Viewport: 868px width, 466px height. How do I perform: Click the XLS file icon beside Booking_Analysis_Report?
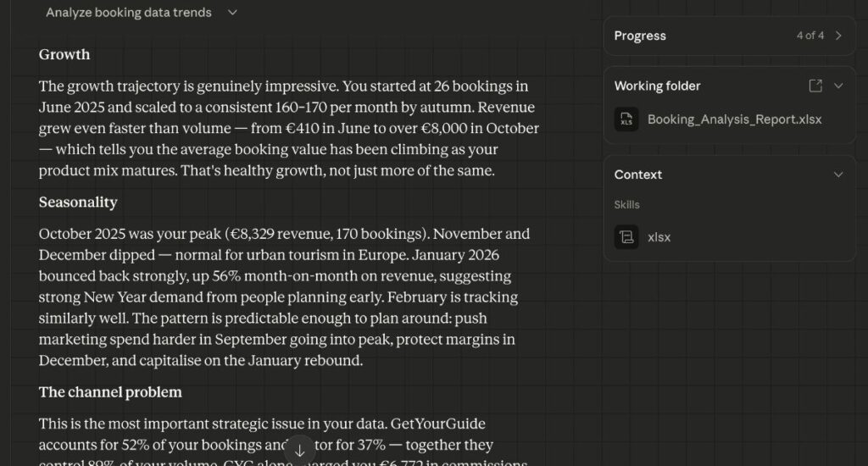click(x=626, y=119)
